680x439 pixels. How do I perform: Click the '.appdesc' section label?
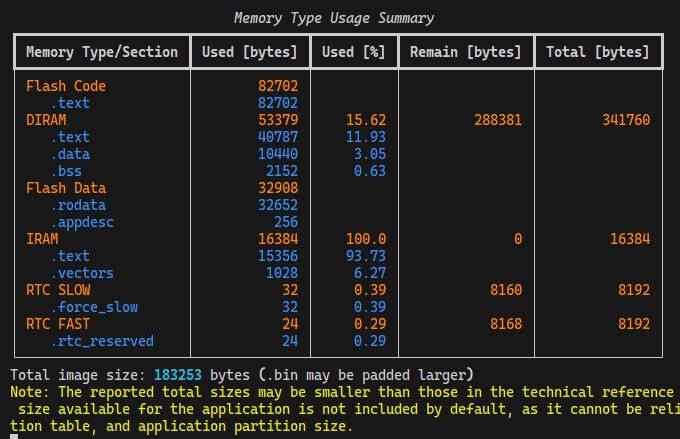[x=82, y=222]
